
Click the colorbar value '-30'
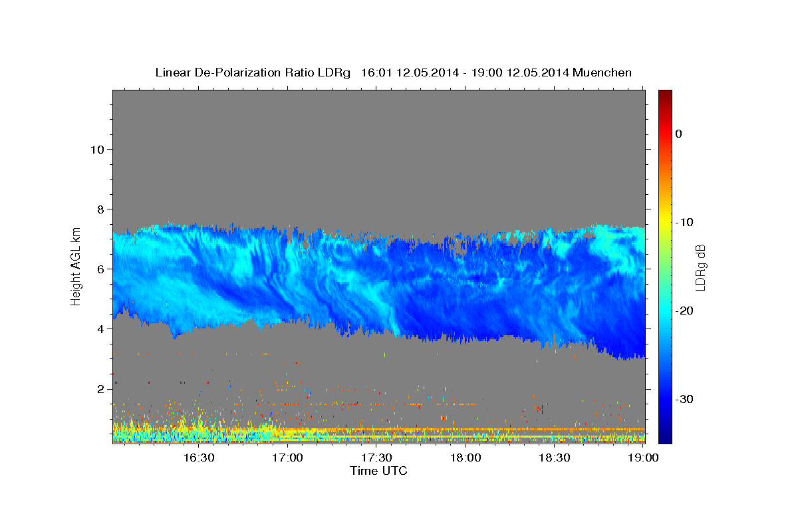point(684,399)
